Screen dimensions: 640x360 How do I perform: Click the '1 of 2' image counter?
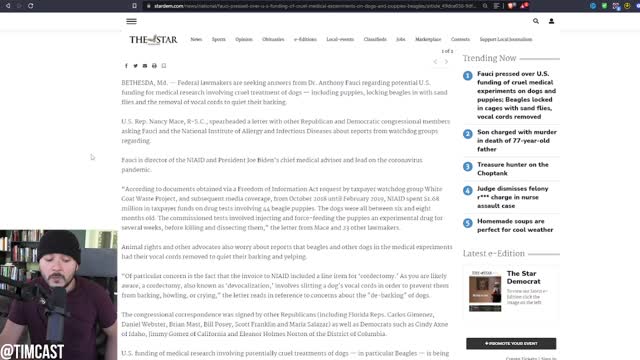(447, 51)
